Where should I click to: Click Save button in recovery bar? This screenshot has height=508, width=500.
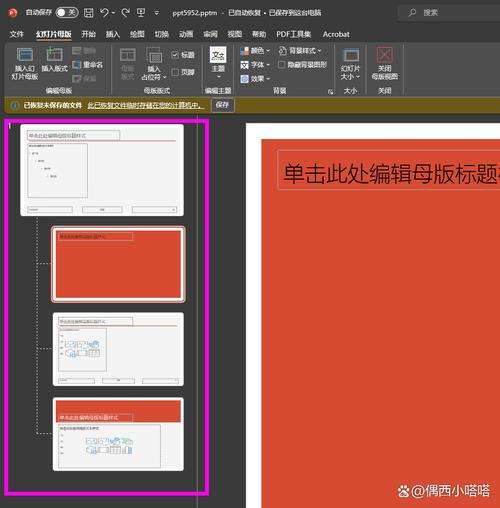222,105
